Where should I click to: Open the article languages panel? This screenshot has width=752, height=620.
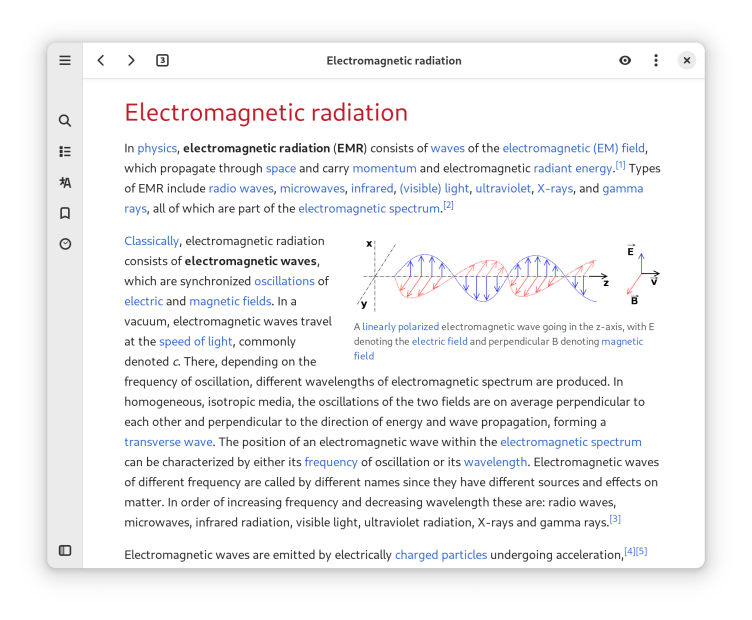coord(65,183)
